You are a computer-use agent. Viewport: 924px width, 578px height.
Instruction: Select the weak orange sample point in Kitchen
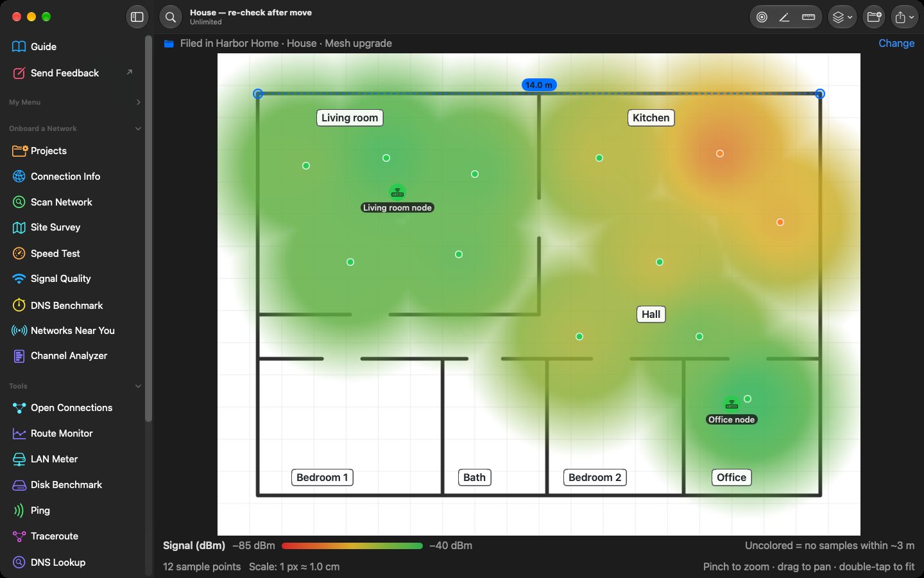coord(720,153)
